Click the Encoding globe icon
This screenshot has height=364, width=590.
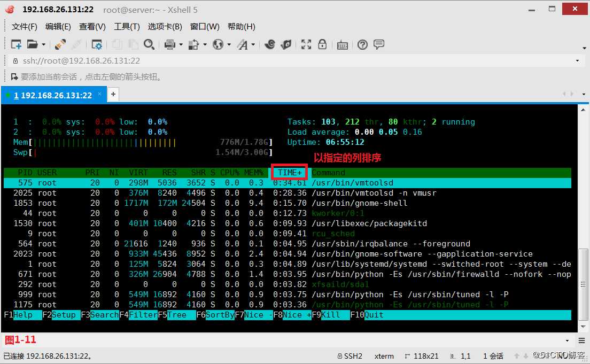coord(218,44)
